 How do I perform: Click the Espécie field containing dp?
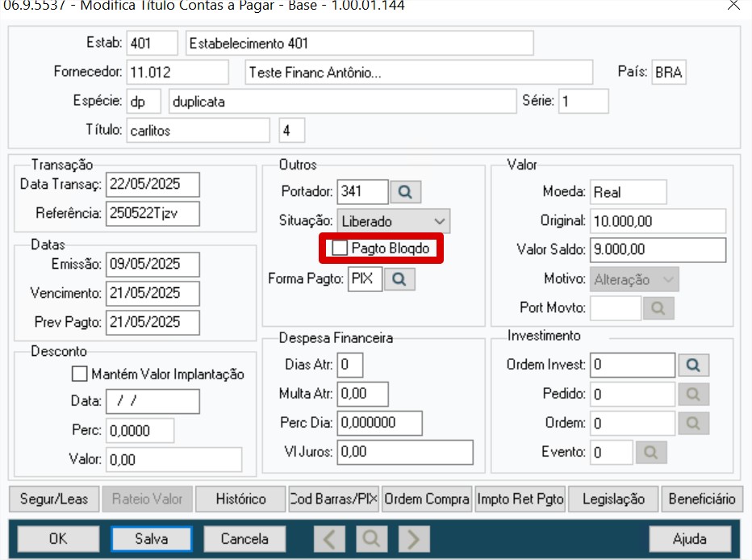pyautogui.click(x=144, y=101)
